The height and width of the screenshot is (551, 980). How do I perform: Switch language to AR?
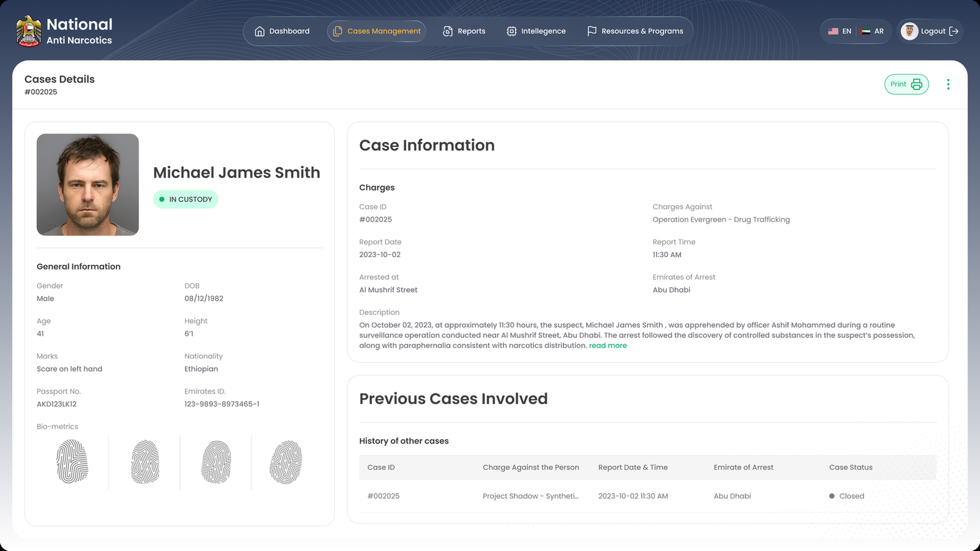[872, 31]
